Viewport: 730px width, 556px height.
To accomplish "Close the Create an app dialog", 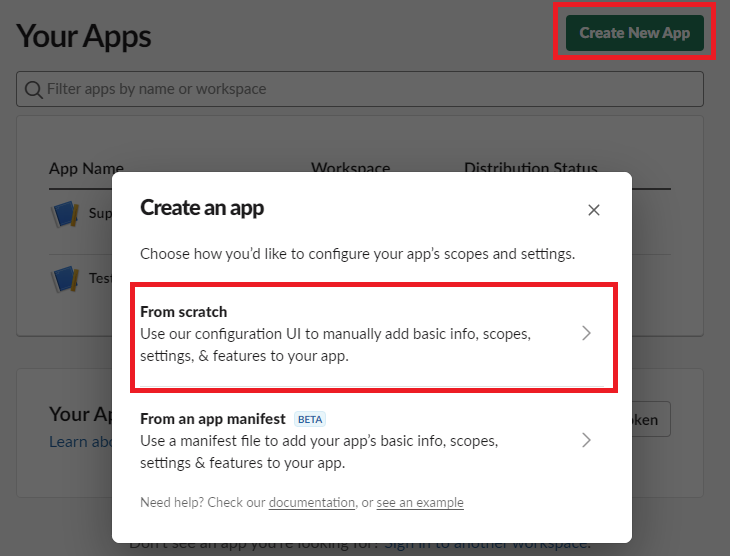I will (x=594, y=210).
